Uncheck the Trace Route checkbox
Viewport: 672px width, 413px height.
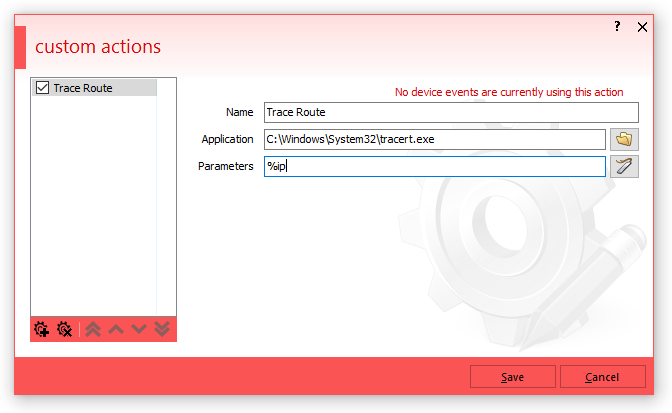point(42,88)
